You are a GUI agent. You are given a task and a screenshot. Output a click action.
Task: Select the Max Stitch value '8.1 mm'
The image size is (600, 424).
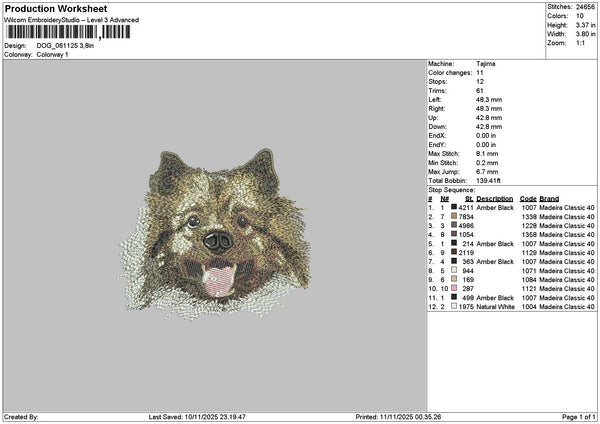[487, 153]
